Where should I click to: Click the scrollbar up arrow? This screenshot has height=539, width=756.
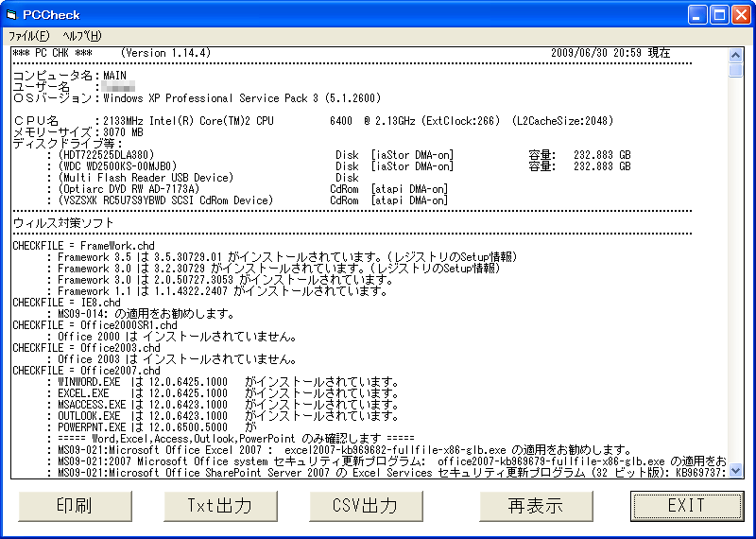[736, 56]
